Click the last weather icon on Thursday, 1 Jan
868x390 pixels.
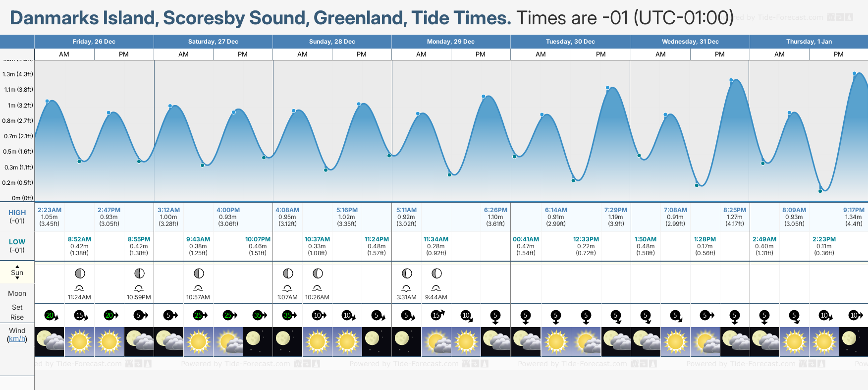click(853, 341)
